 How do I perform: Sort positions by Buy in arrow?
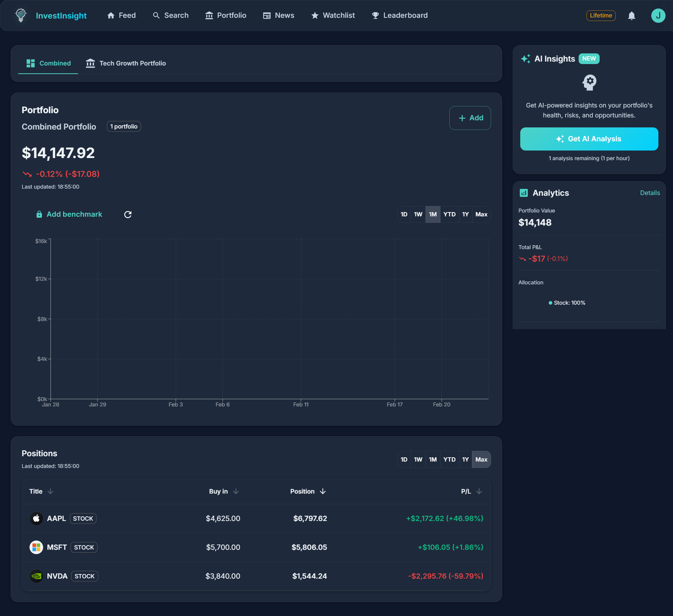coord(236,491)
